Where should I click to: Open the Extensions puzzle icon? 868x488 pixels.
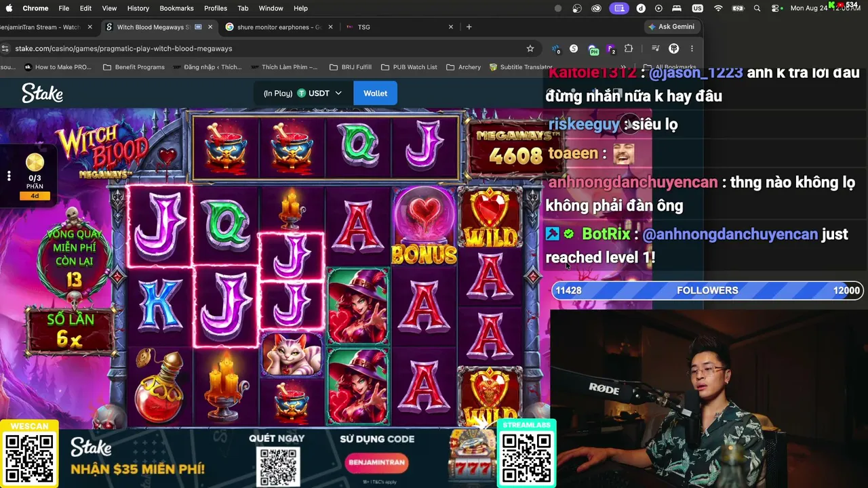pos(629,49)
